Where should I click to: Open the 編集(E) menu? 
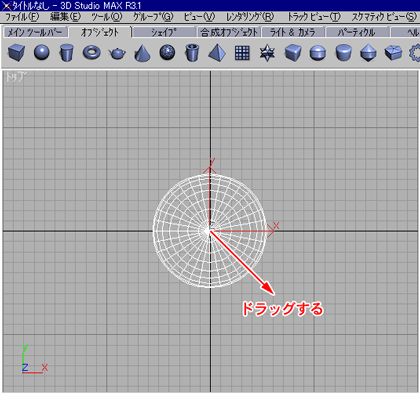65,17
